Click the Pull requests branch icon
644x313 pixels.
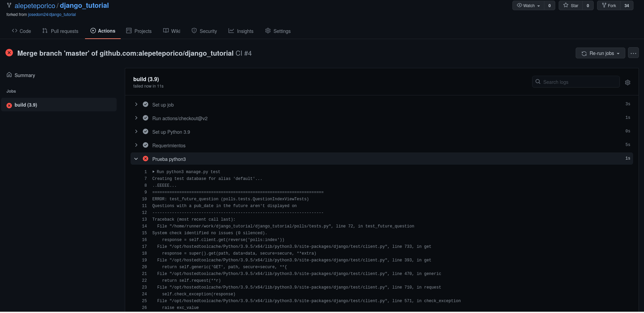coord(45,31)
